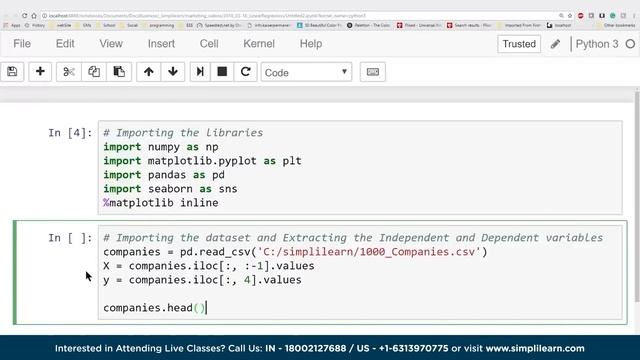
Task: Open the Cell menu
Action: pos(209,44)
